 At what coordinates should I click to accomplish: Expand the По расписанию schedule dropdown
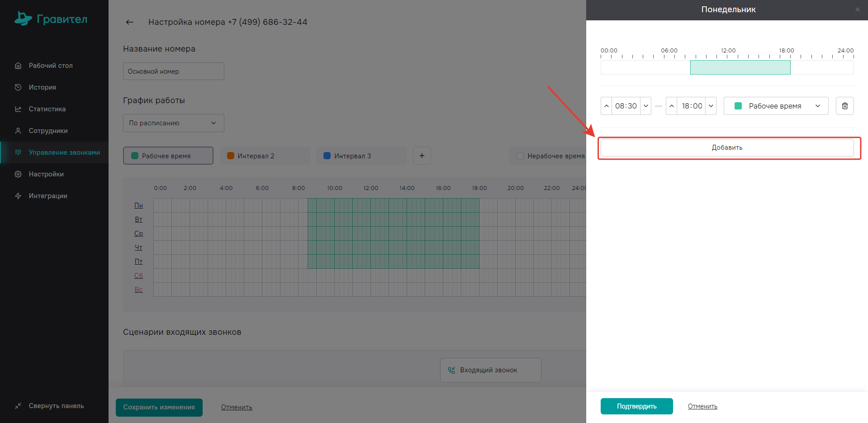coord(173,123)
